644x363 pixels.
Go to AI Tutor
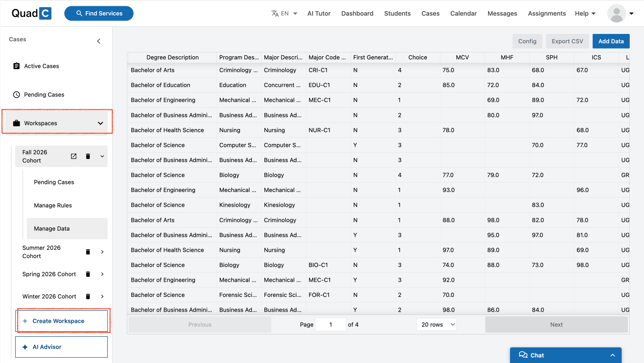click(x=319, y=14)
